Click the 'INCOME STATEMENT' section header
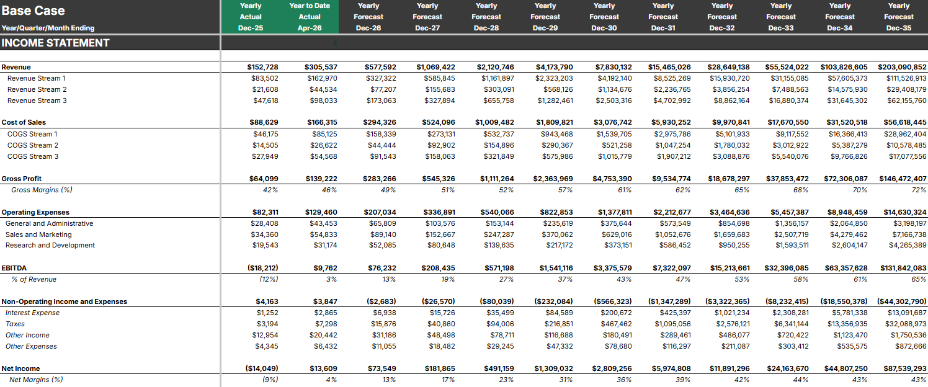 point(55,43)
